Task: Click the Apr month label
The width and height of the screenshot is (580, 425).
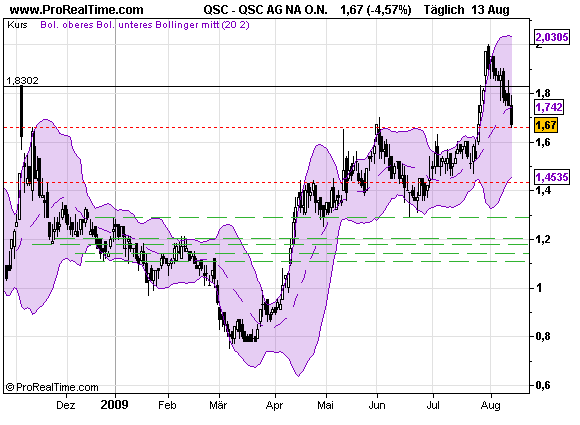Action: click(274, 406)
